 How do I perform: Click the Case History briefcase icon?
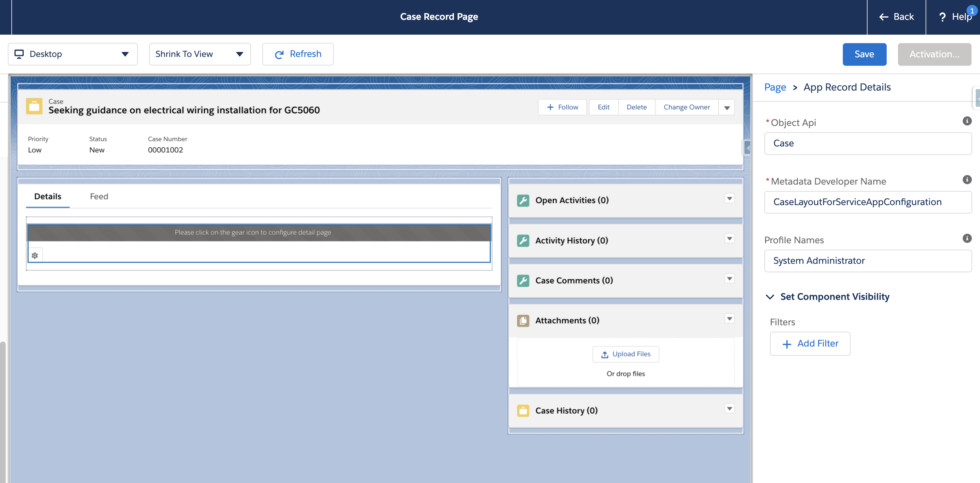[524, 411]
